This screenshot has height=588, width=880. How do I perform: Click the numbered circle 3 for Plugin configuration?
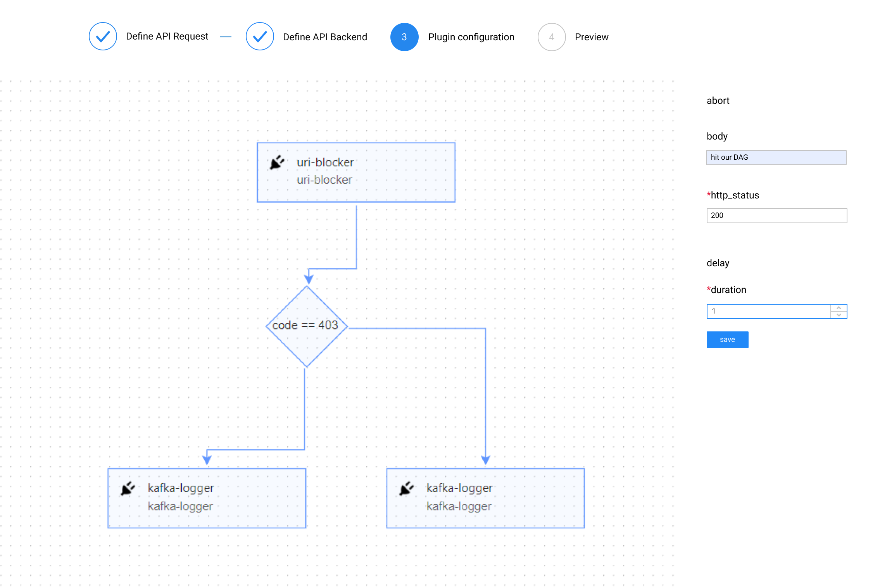click(x=404, y=37)
